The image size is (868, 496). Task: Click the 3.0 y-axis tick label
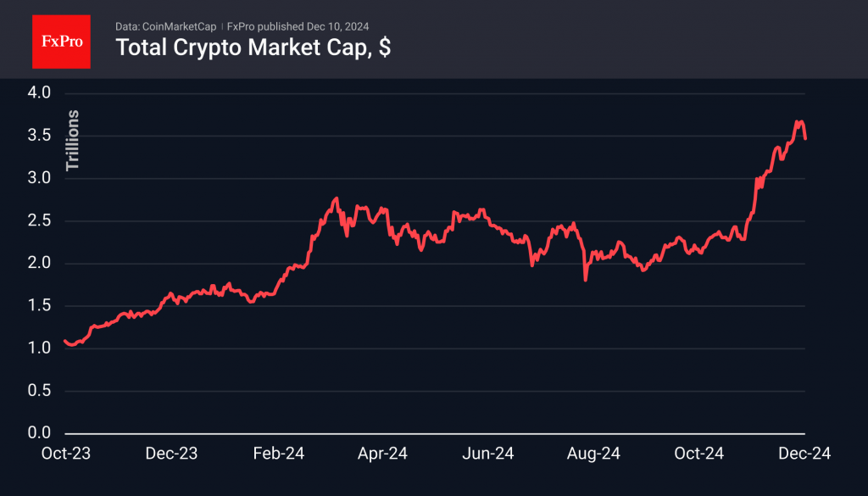tap(40, 178)
